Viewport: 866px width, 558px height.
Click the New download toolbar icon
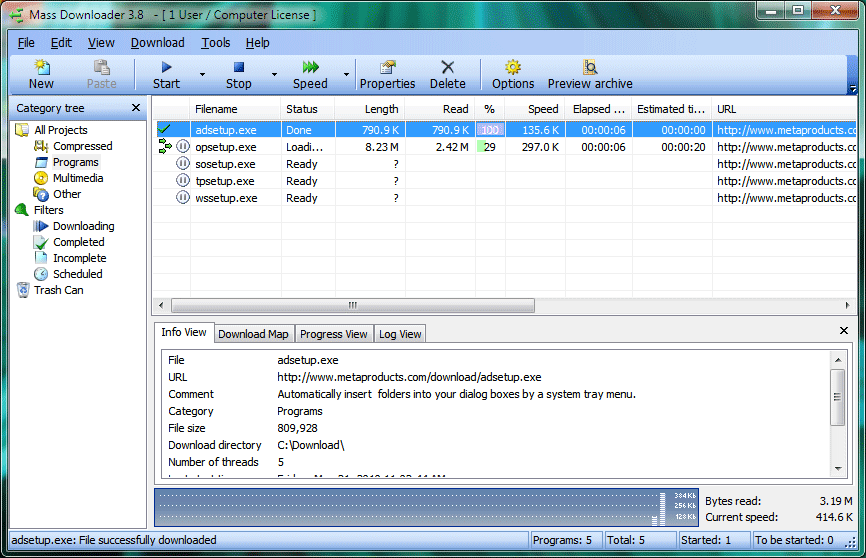(42, 67)
